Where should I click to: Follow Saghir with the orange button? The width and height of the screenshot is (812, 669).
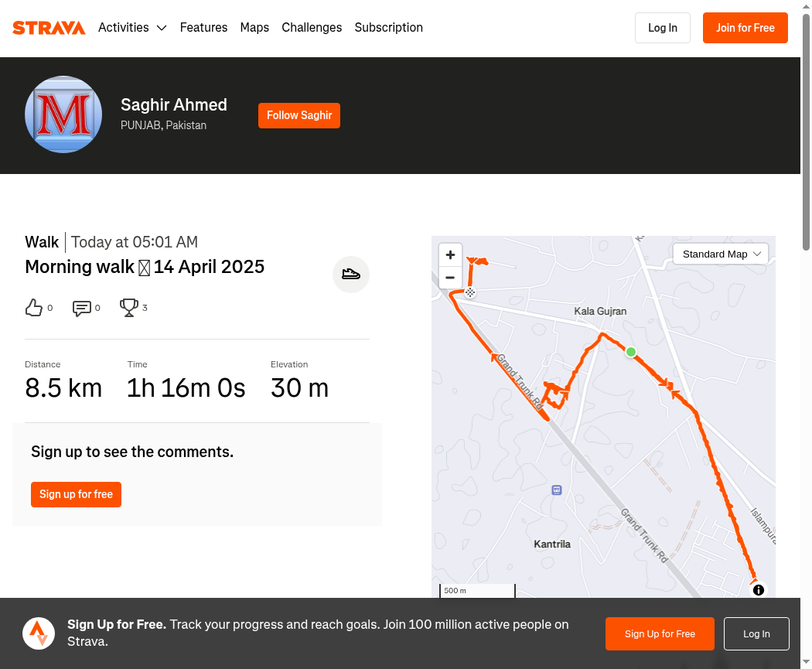pos(299,115)
